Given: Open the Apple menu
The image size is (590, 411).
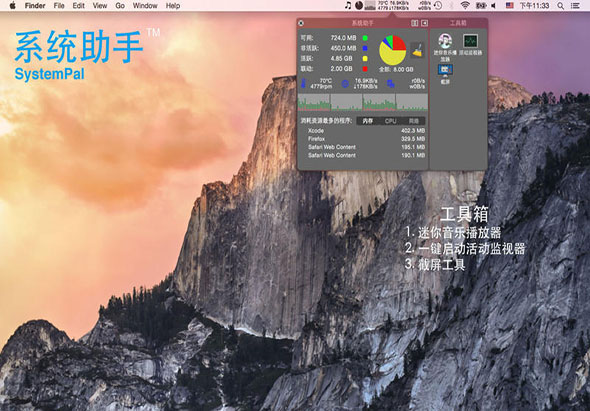Looking at the screenshot, I should click(12, 5).
